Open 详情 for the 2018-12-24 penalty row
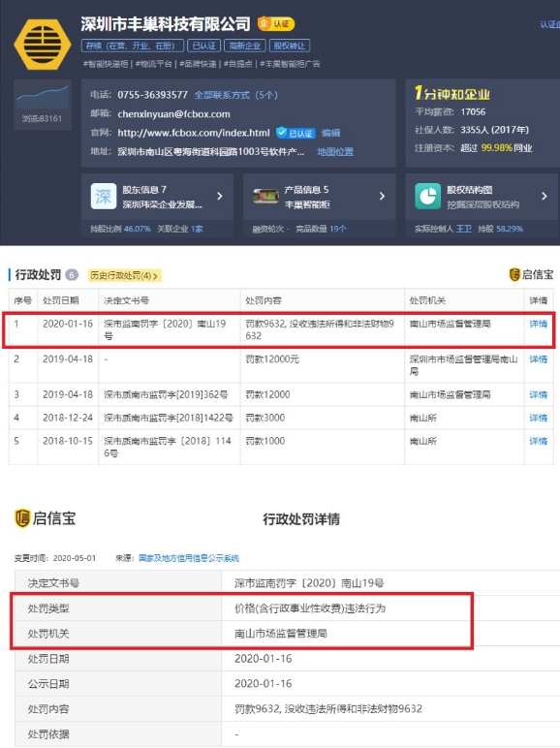The height and width of the screenshot is (748, 560). pyautogui.click(x=538, y=418)
